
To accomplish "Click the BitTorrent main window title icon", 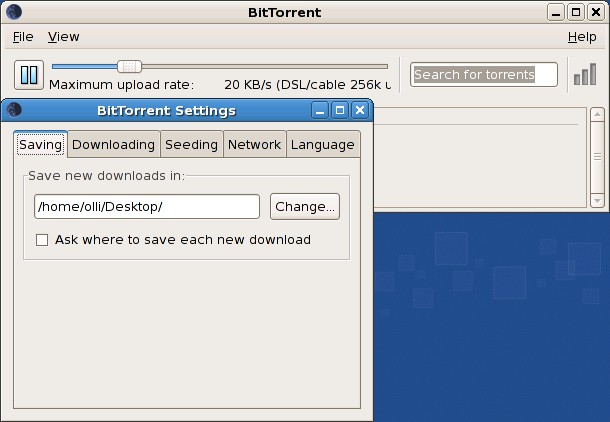I will [x=14, y=12].
